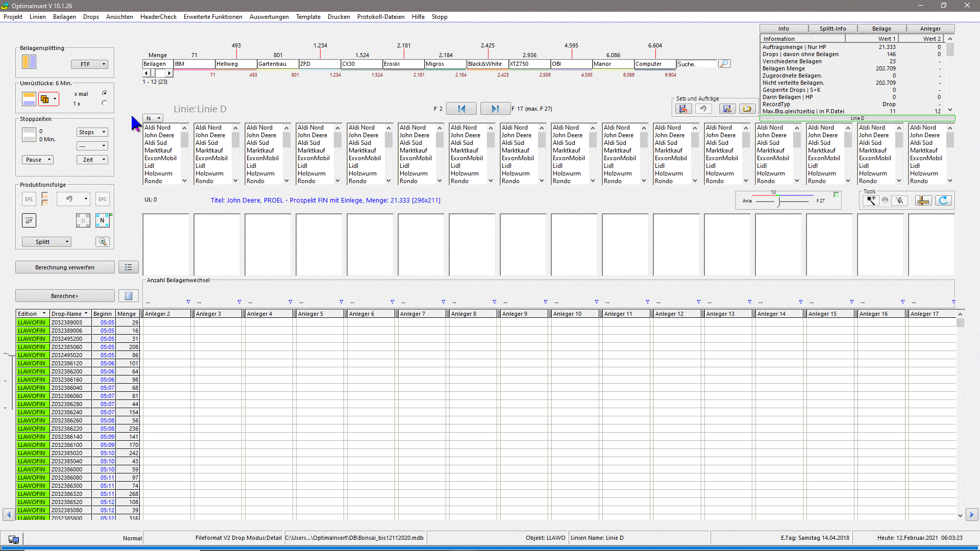This screenshot has height=551, width=980.
Task: Click the sheet icon beside Berechne
Action: [129, 296]
